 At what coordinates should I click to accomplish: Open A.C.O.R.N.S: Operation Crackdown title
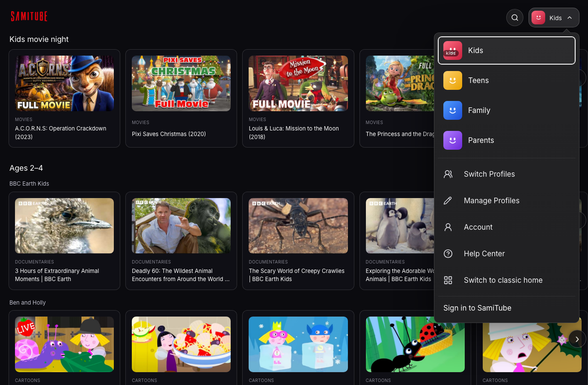click(x=61, y=133)
